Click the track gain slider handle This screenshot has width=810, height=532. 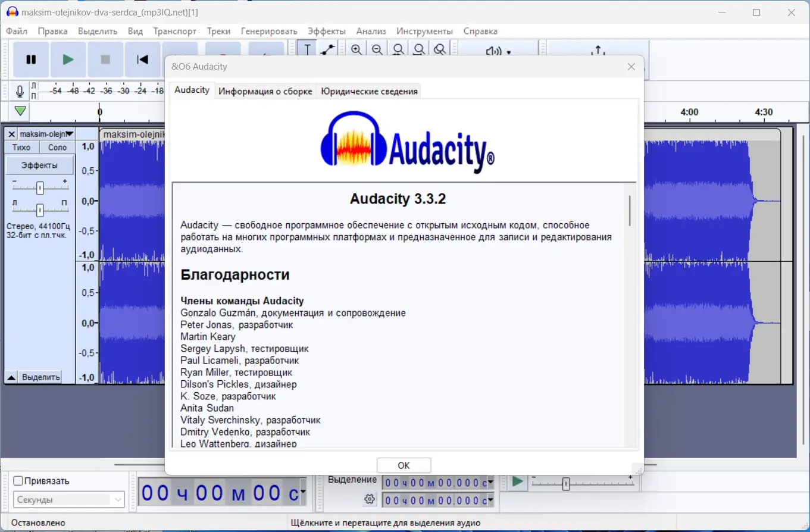tap(40, 188)
